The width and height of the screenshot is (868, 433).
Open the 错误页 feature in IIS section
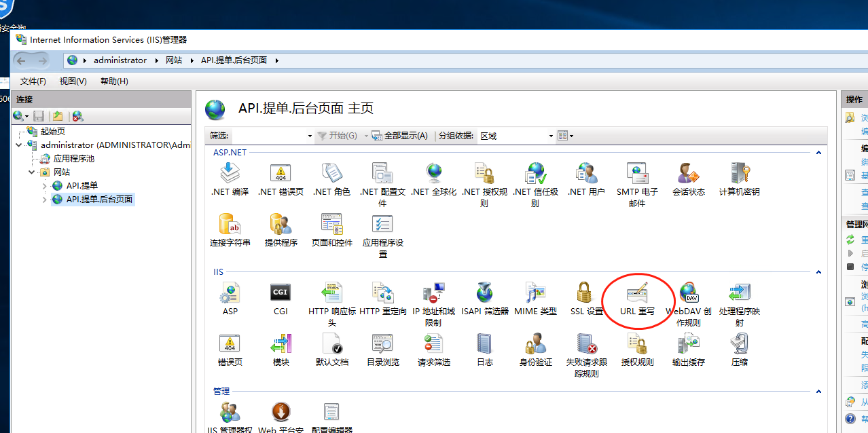230,350
